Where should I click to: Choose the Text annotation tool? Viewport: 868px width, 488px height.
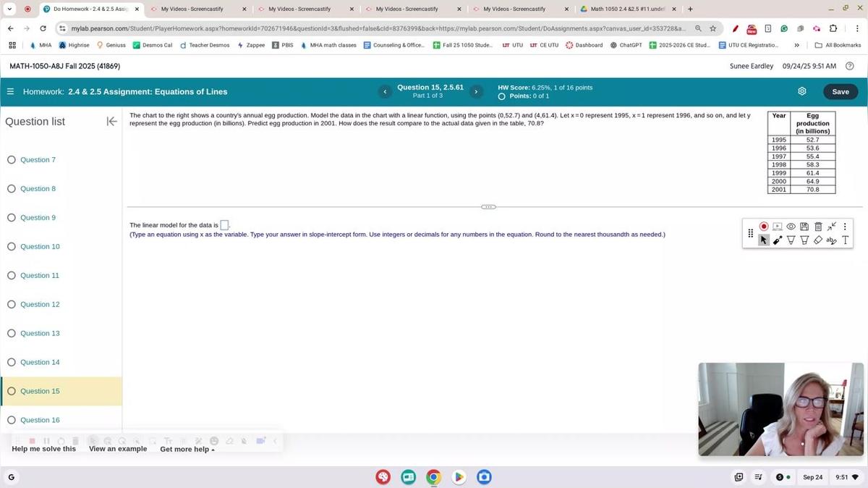tap(844, 240)
